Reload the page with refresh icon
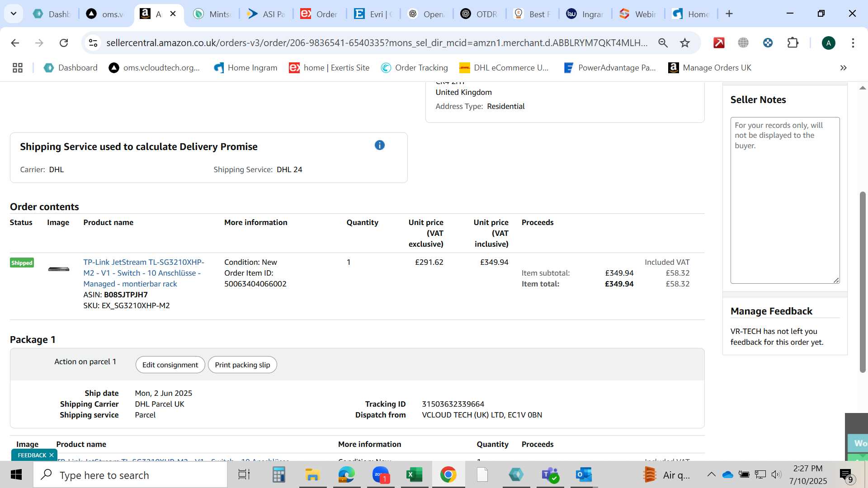Image resolution: width=868 pixels, height=488 pixels. pyautogui.click(x=64, y=43)
